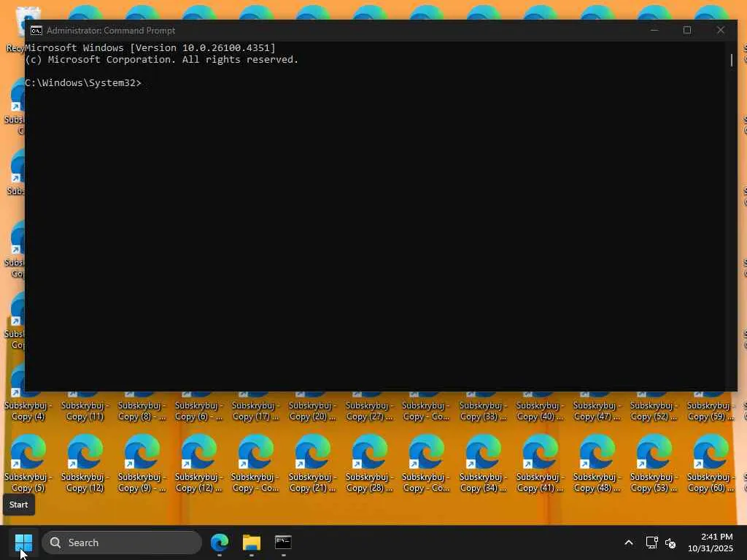Click the Subskrybuj - Copy (6) label
This screenshot has width=747, height=560.
(x=198, y=411)
